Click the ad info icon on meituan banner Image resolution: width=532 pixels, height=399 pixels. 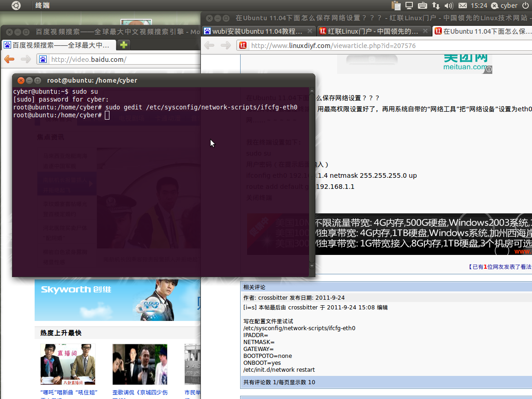(x=489, y=70)
